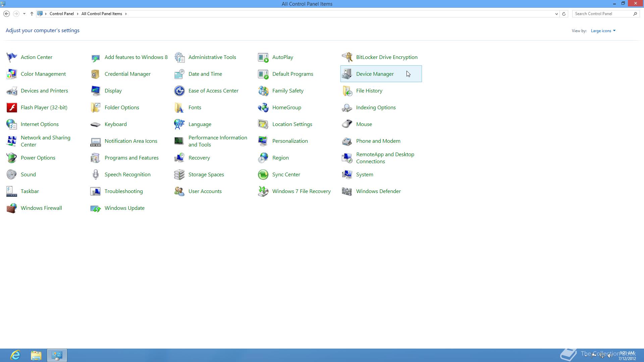Expand the chevron after All Control Panel Items
The height and width of the screenshot is (362, 644).
[126, 14]
